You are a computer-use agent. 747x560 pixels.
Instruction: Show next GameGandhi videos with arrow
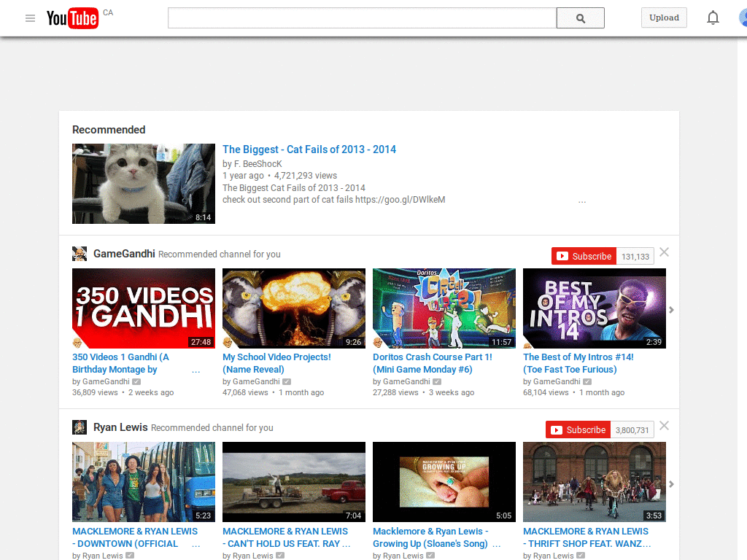click(x=671, y=310)
